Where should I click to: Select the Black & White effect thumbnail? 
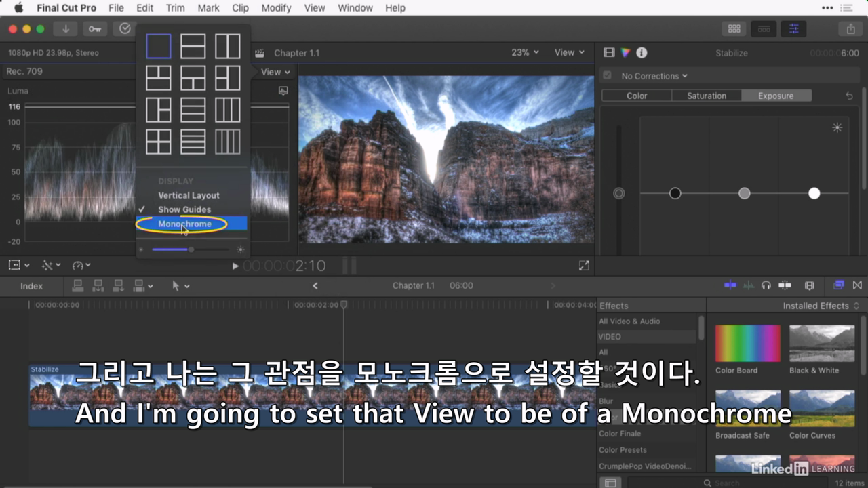click(822, 344)
